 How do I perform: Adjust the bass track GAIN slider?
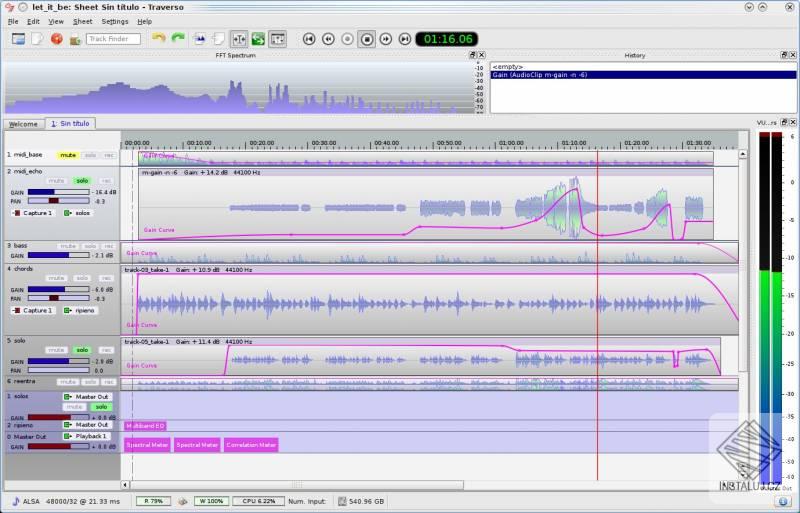click(59, 255)
